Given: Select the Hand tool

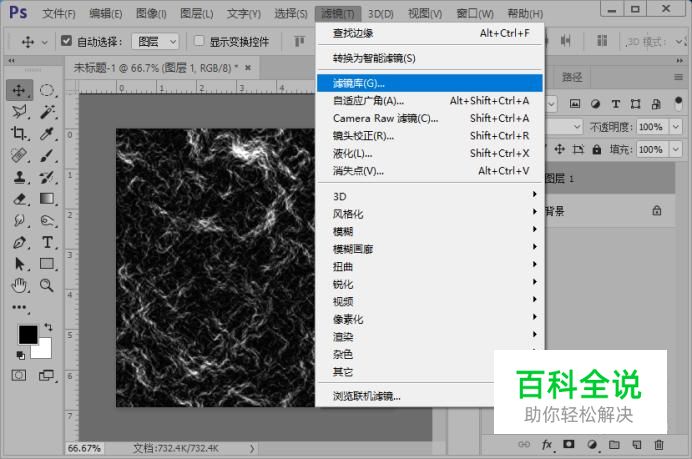Looking at the screenshot, I should click(x=19, y=286).
